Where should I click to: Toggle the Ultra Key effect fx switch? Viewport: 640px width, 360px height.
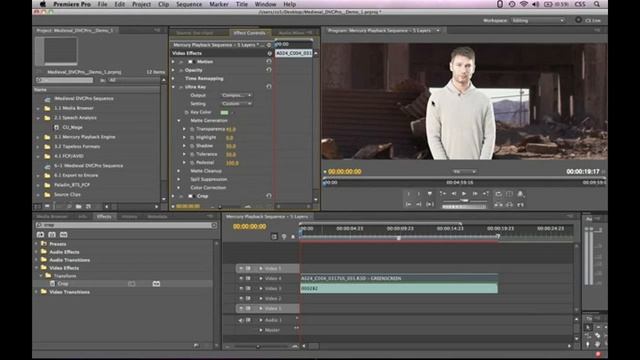point(181,87)
